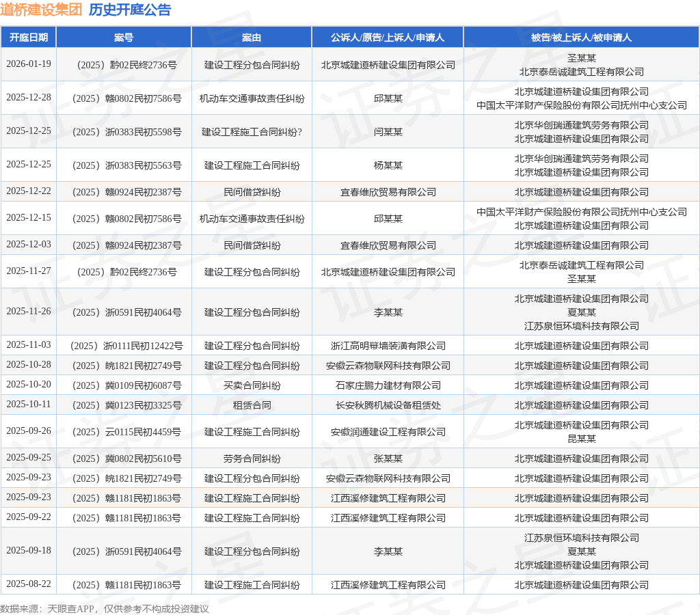700x615 pixels.
Task: Click the date 2025-10-20
Action: [x=29, y=384]
